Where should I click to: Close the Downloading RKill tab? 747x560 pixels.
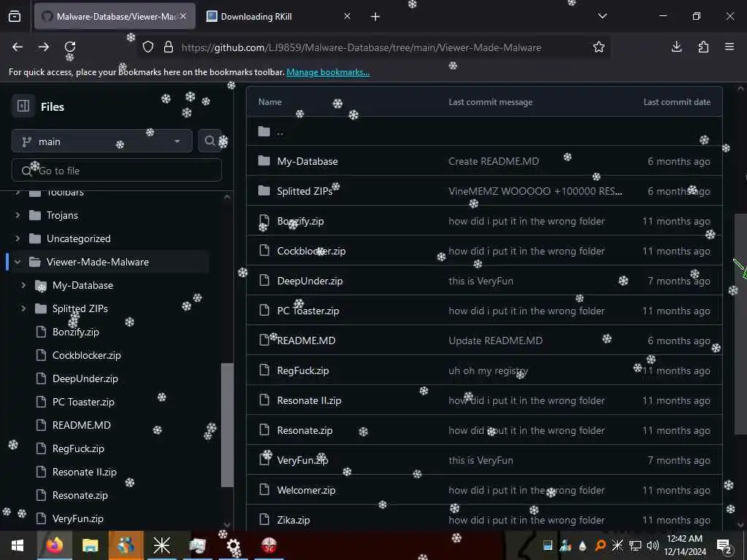point(347,16)
